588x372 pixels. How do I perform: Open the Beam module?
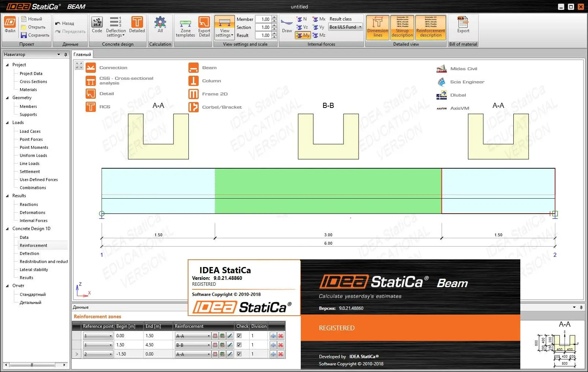pyautogui.click(x=202, y=68)
